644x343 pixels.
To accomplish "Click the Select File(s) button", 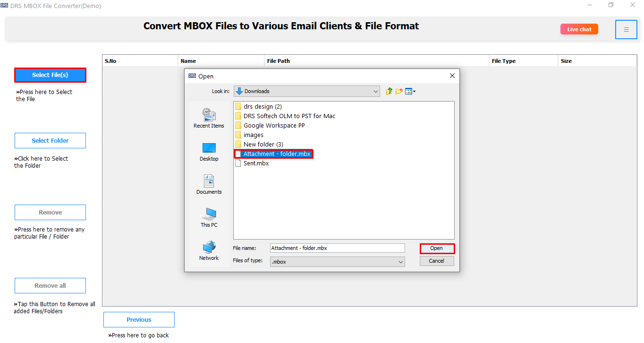I will point(50,75).
